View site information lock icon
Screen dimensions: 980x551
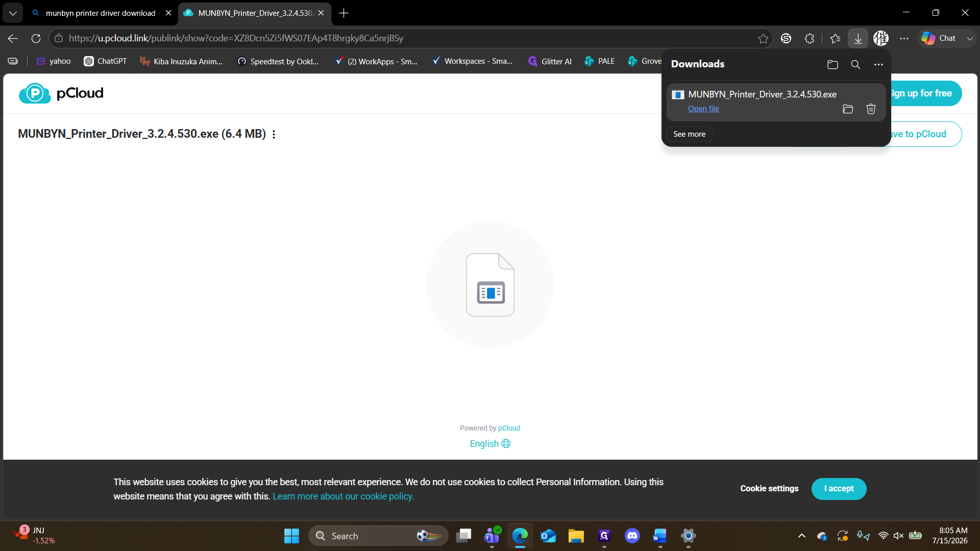pos(59,38)
